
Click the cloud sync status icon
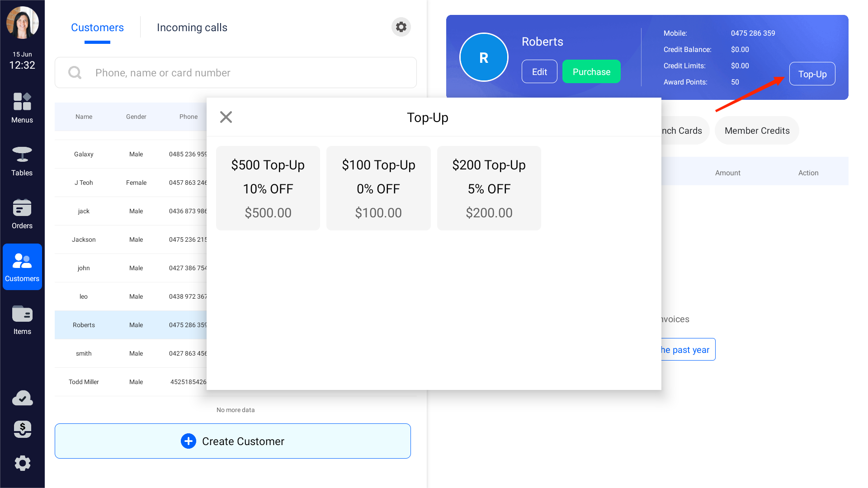(x=22, y=398)
